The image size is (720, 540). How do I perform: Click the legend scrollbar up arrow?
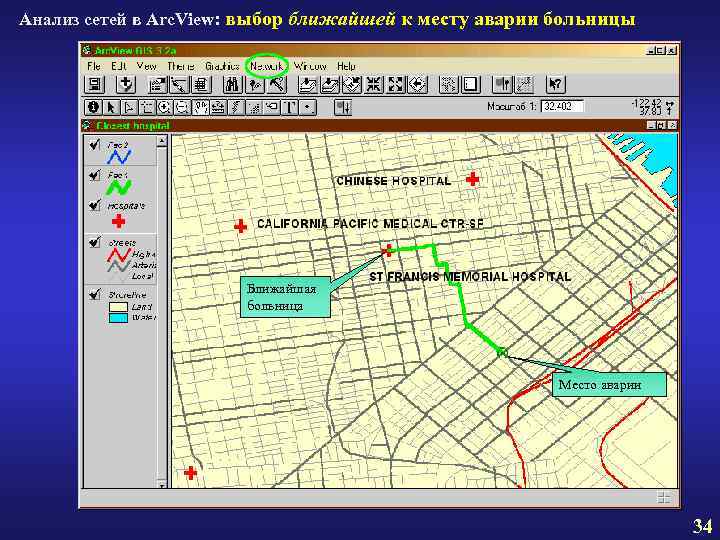pyautogui.click(x=162, y=141)
